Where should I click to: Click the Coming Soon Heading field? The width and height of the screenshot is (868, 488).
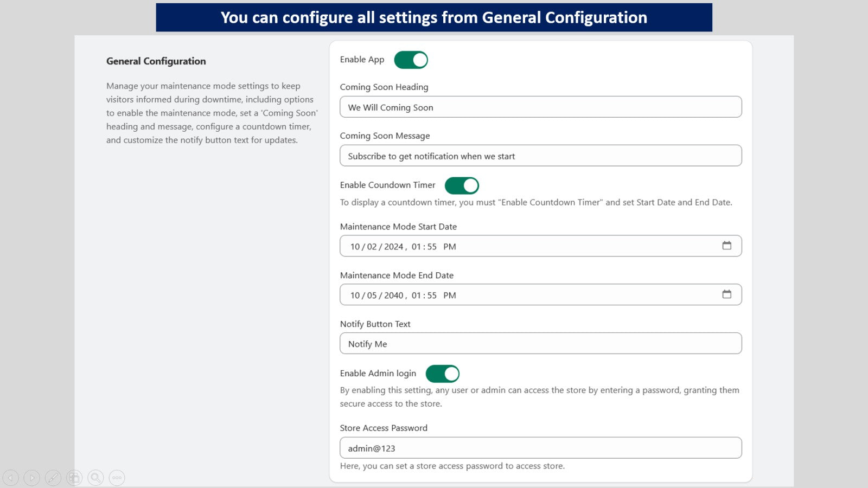(541, 107)
